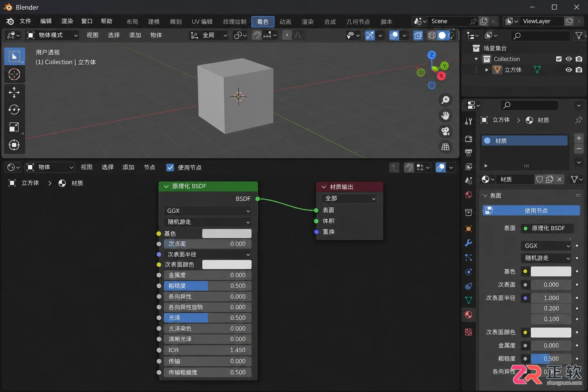Open the Render properties tab icon
Viewport: 588px width, 392px height.
[468, 138]
